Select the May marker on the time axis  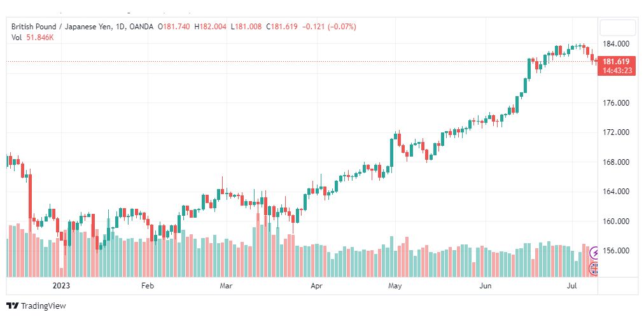pyautogui.click(x=395, y=286)
